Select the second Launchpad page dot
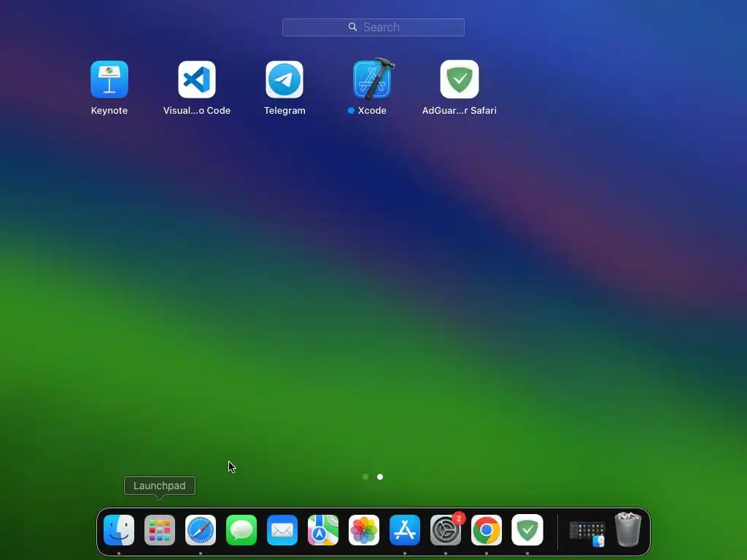Viewport: 747px width, 560px height. point(379,477)
